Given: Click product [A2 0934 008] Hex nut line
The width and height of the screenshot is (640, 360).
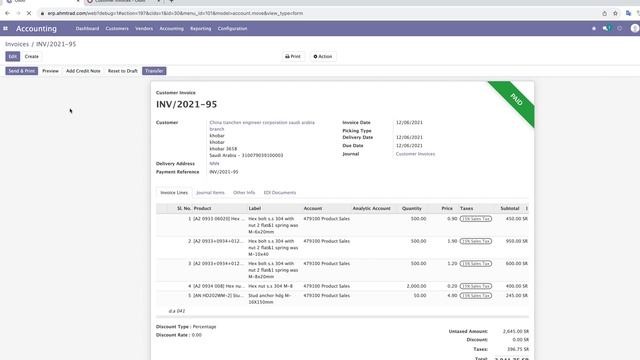Looking at the screenshot, I should [x=218, y=286].
